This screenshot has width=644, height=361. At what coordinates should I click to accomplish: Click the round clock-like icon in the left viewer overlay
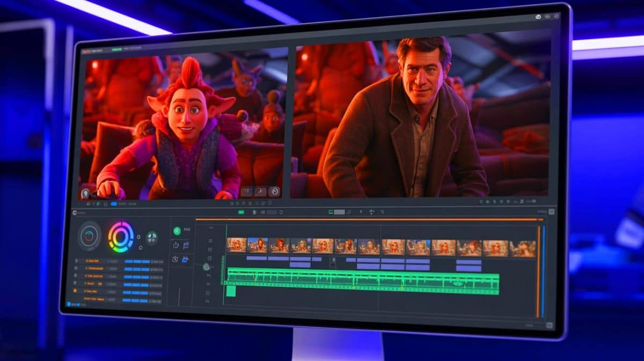[274, 191]
